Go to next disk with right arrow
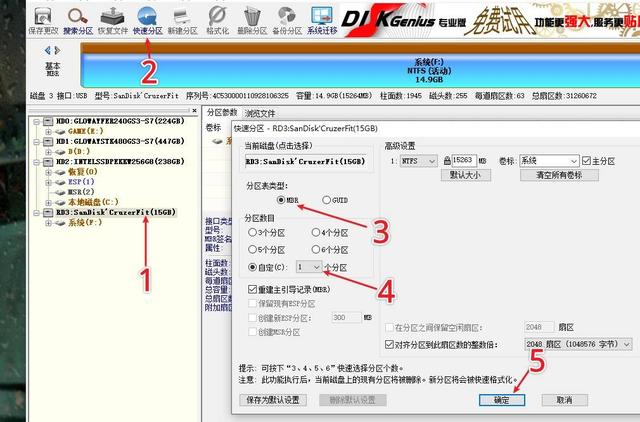Screen dimensions: 640x422 point(57,50)
